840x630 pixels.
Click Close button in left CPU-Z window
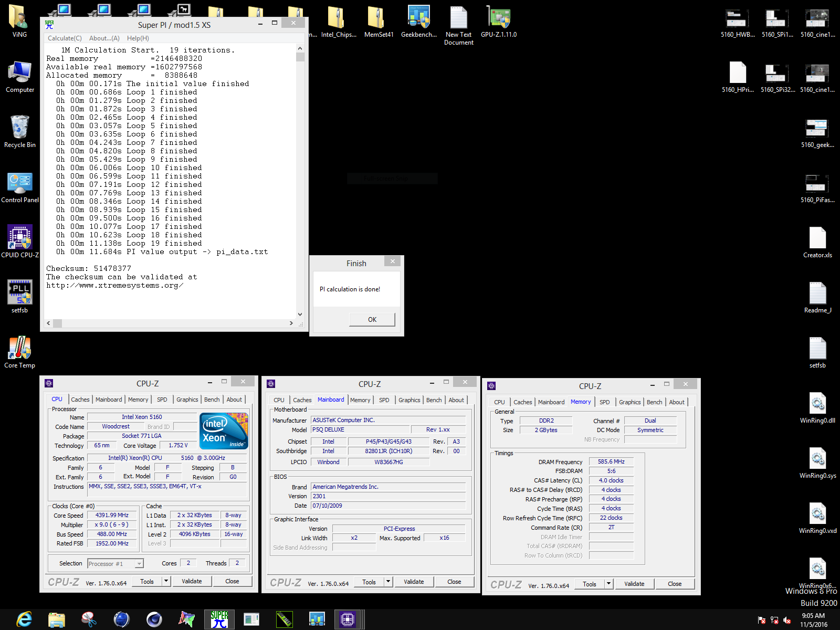click(x=232, y=581)
